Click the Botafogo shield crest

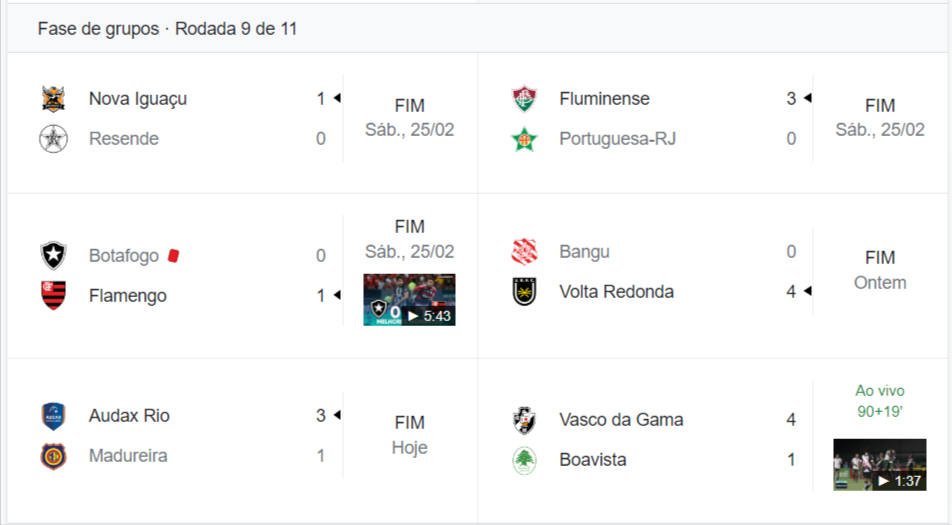[x=53, y=256]
